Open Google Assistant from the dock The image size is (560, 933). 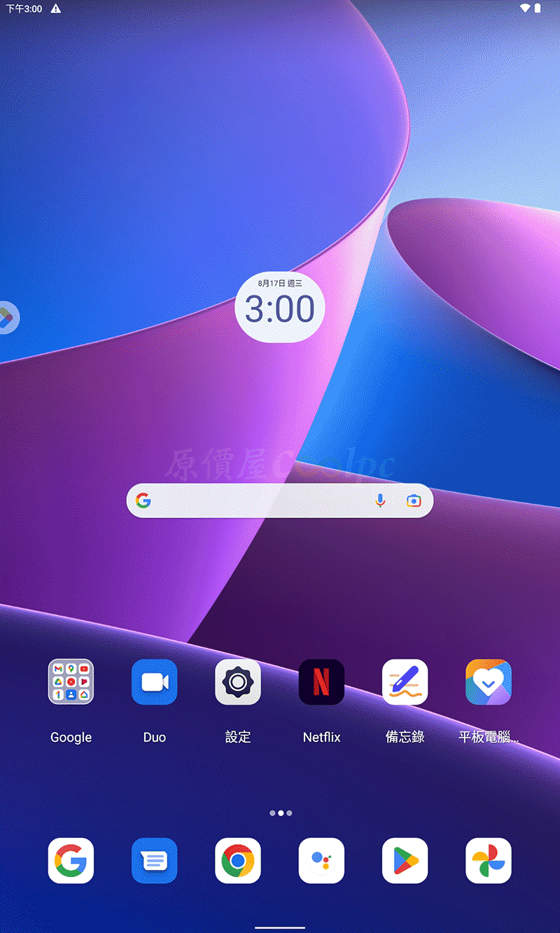(321, 860)
